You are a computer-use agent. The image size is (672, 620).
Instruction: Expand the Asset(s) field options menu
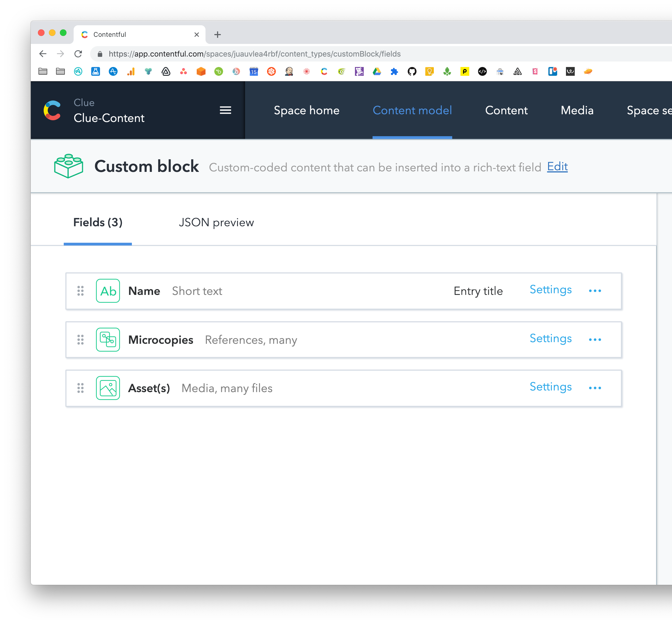[x=596, y=387]
